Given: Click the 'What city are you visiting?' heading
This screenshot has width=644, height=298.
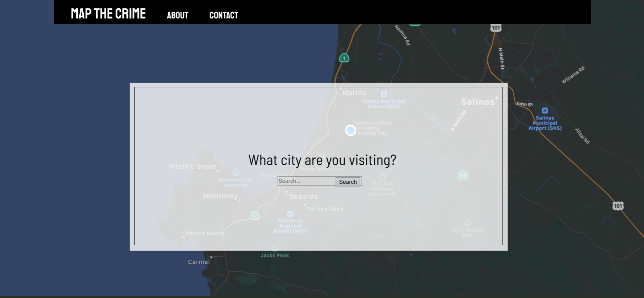Looking at the screenshot, I should click(x=322, y=160).
